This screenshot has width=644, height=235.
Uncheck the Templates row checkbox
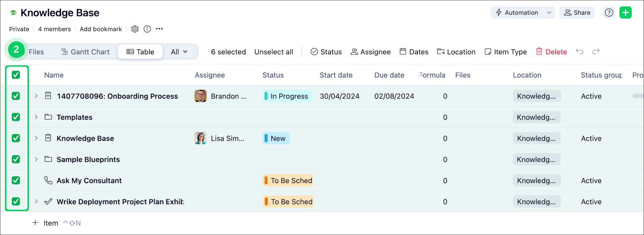(16, 117)
